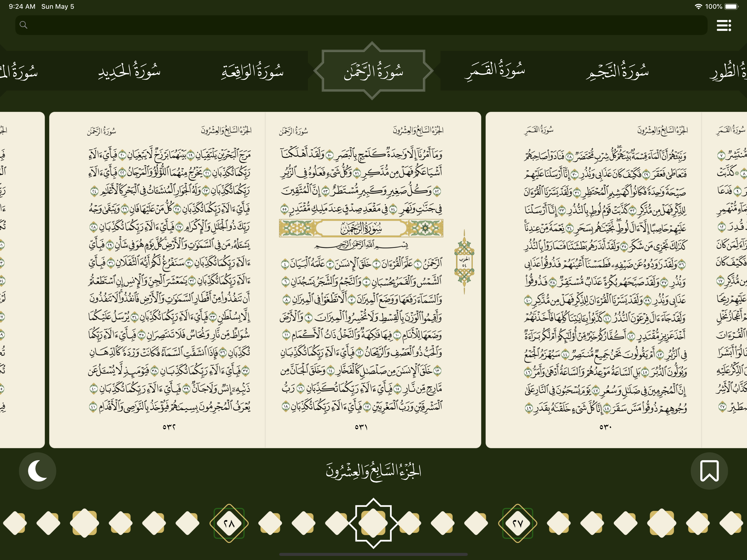Tap the 9:24 AM clock in status bar
The width and height of the screenshot is (747, 560).
click(x=22, y=6)
